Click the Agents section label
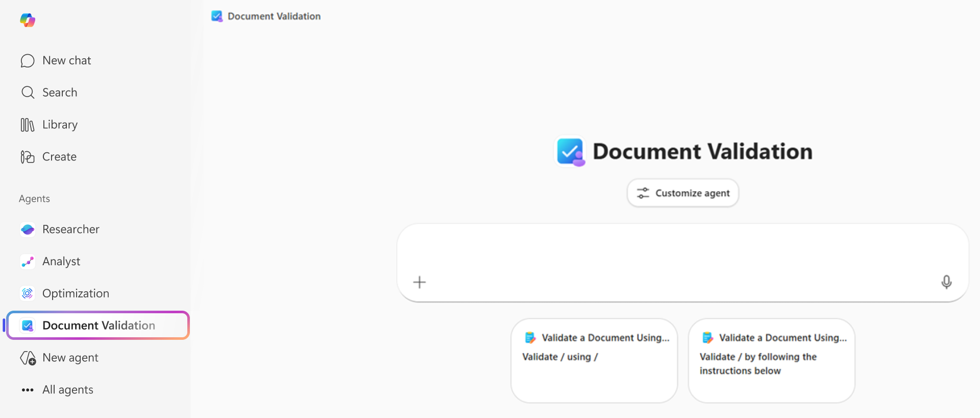 34,199
